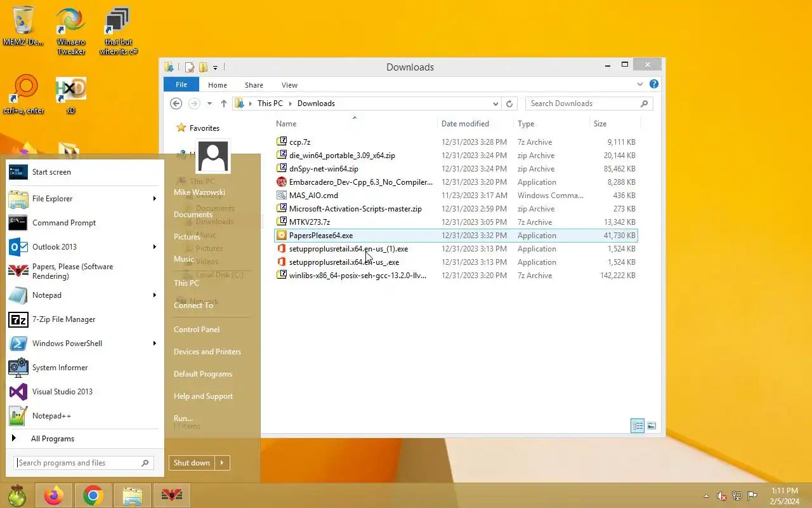Go up one folder level

click(224, 104)
